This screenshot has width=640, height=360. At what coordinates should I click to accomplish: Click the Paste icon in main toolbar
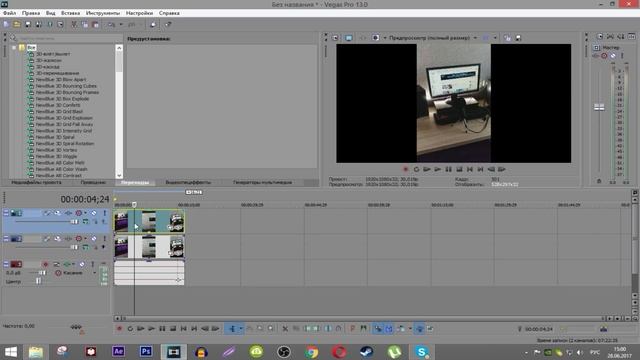click(x=96, y=24)
